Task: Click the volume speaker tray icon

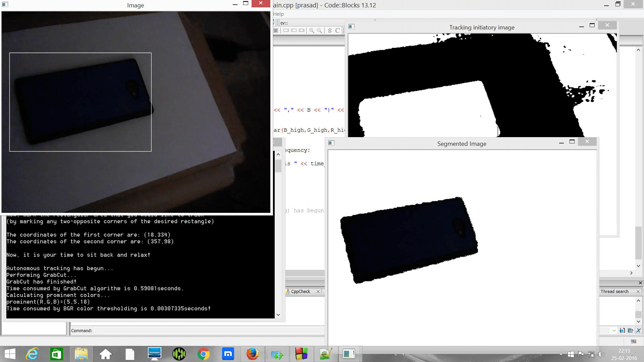Action: [x=601, y=354]
